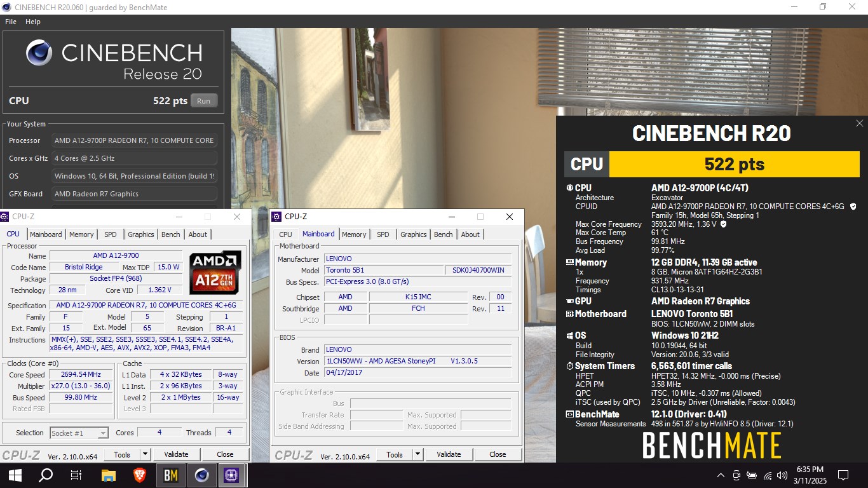This screenshot has width=868, height=488.
Task: Open the Action Center notifications icon
Action: [843, 475]
